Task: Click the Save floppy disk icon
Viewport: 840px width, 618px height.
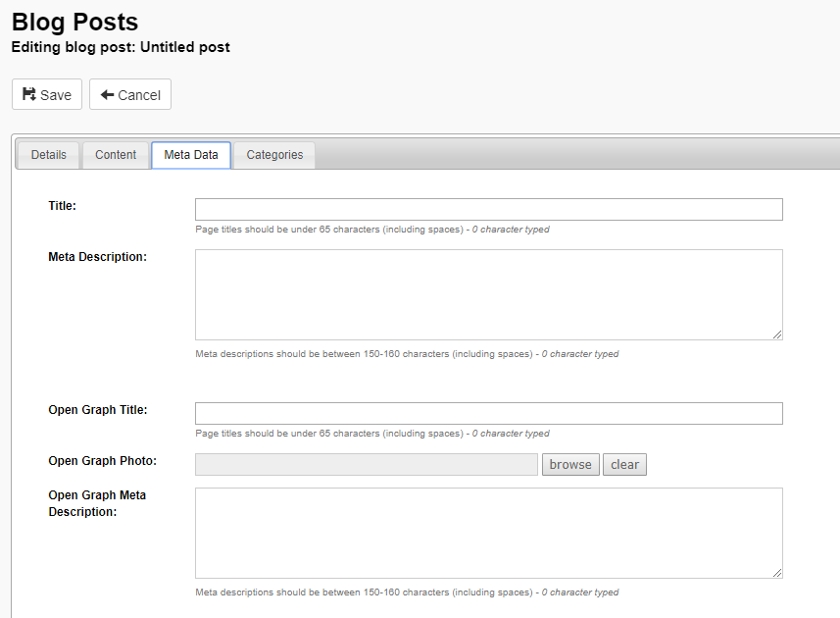Action: [x=29, y=94]
